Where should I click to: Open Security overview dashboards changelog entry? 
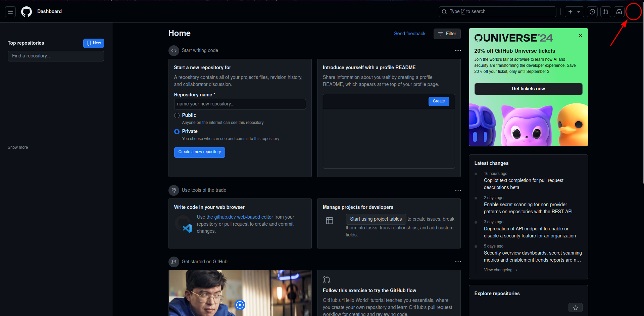click(533, 257)
